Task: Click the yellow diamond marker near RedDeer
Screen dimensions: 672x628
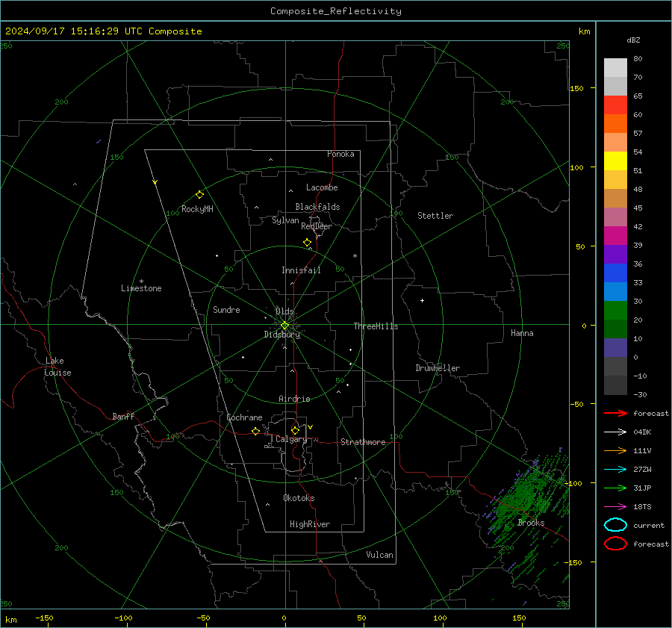Action: (x=308, y=243)
